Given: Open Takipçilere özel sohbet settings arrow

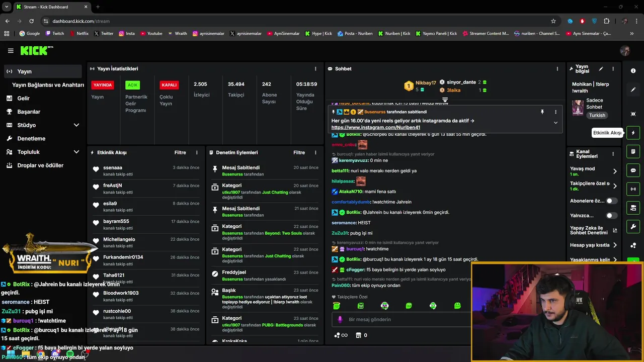Looking at the screenshot, I should [x=614, y=186].
